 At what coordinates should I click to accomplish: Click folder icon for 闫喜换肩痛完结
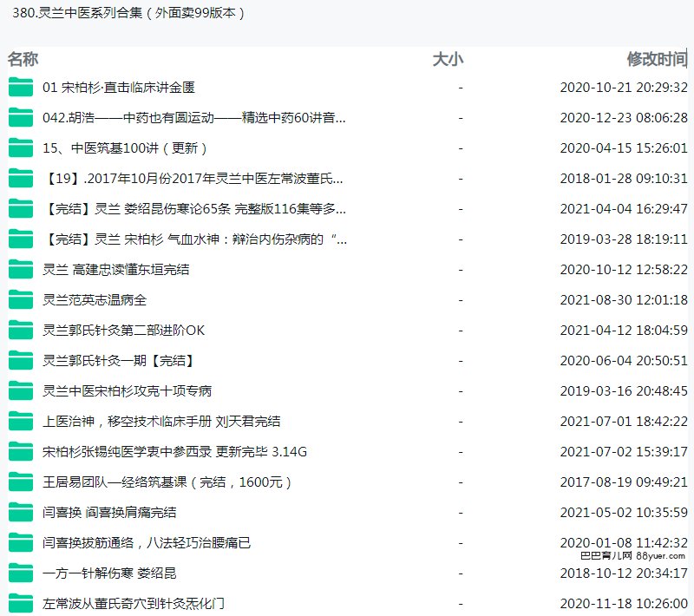point(21,513)
